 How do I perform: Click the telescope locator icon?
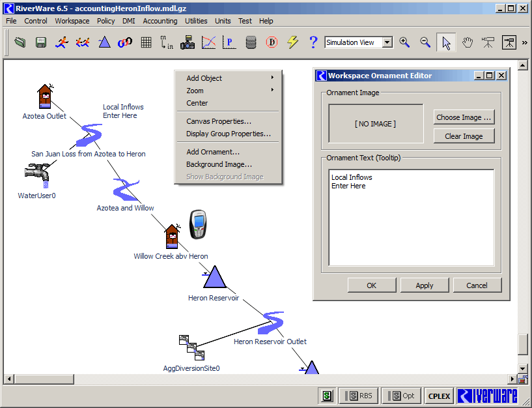click(x=488, y=42)
